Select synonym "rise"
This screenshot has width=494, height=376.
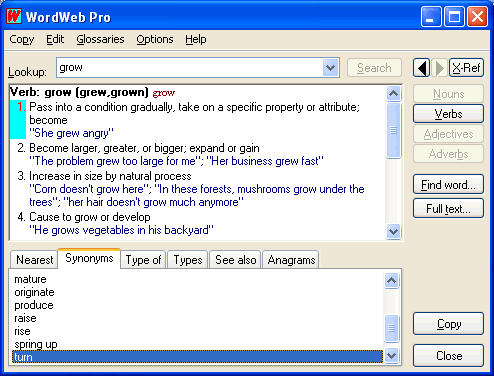pos(22,331)
